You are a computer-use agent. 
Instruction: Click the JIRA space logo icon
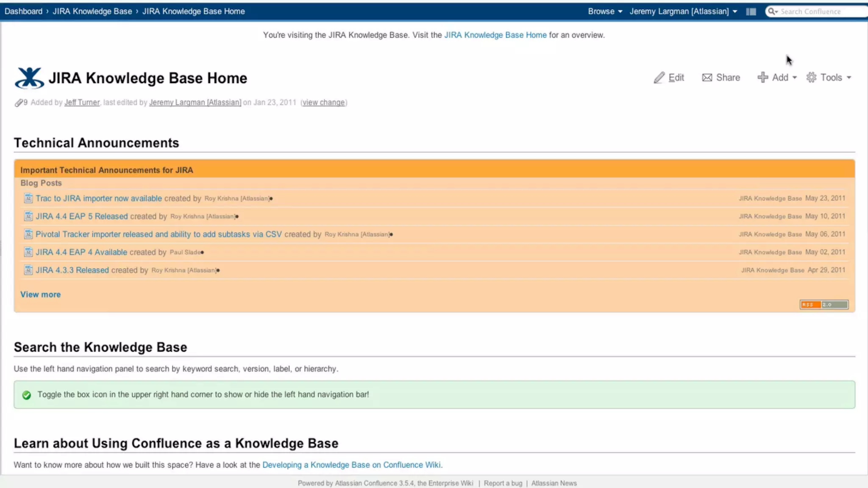point(29,78)
